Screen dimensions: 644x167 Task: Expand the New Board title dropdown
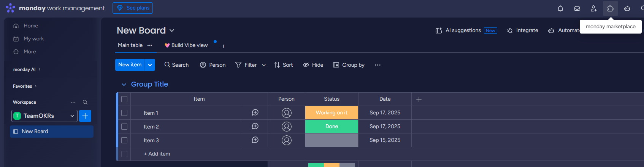coord(172,31)
